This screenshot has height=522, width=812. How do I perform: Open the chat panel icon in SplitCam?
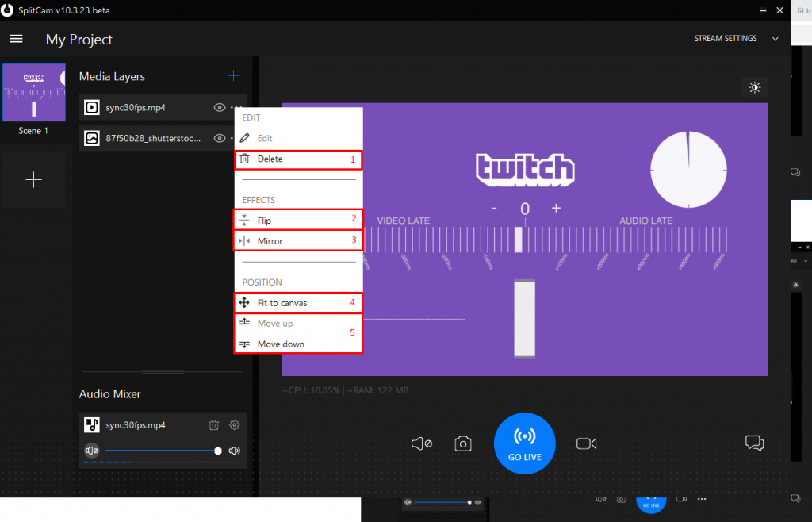755,443
